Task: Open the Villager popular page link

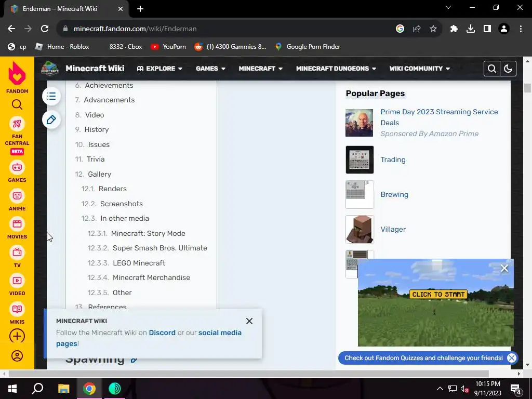Action: click(393, 229)
